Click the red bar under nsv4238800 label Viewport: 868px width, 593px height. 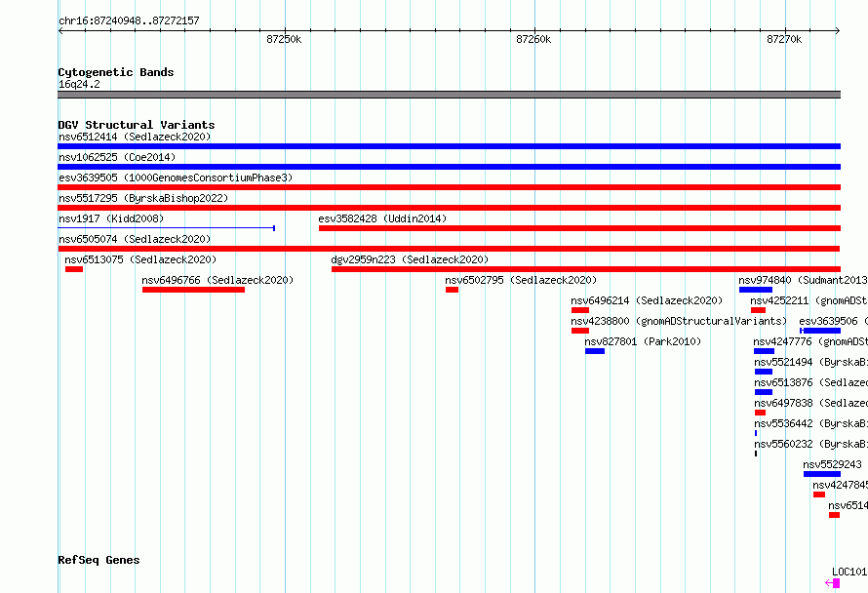[x=580, y=331]
